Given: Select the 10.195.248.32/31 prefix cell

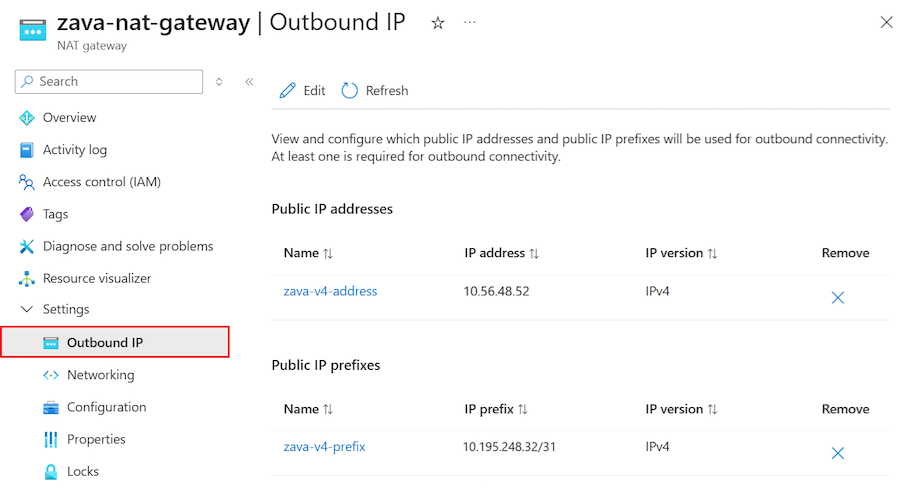Looking at the screenshot, I should coord(509,447).
